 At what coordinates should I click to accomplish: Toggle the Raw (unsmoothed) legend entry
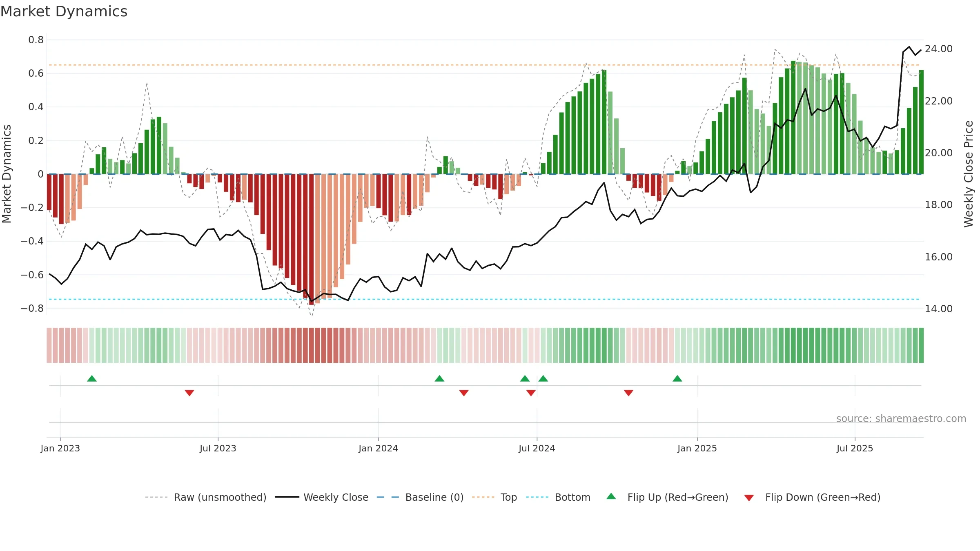point(206,497)
